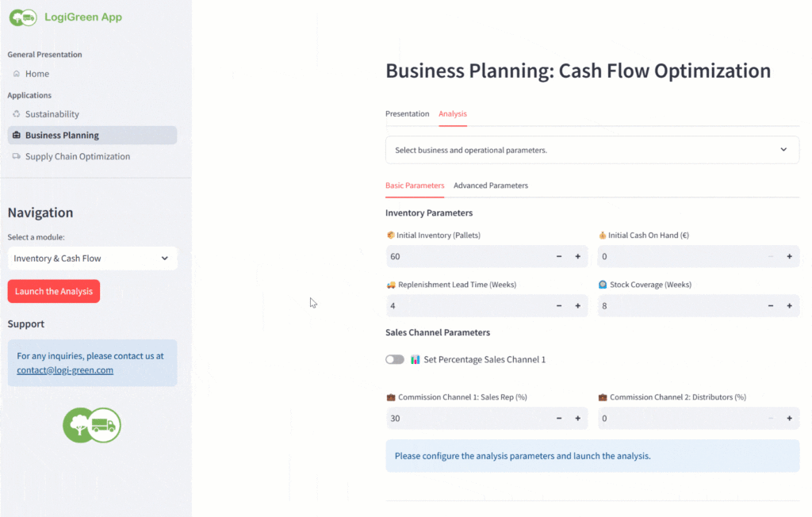Click the contact@logi-green.com email link
The width and height of the screenshot is (812, 517).
point(65,370)
